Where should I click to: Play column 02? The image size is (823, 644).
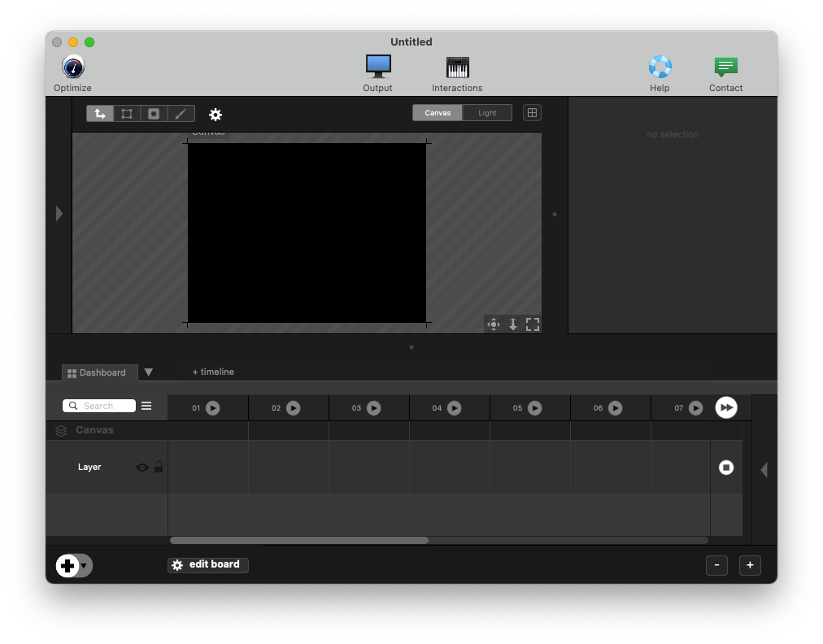click(x=293, y=408)
